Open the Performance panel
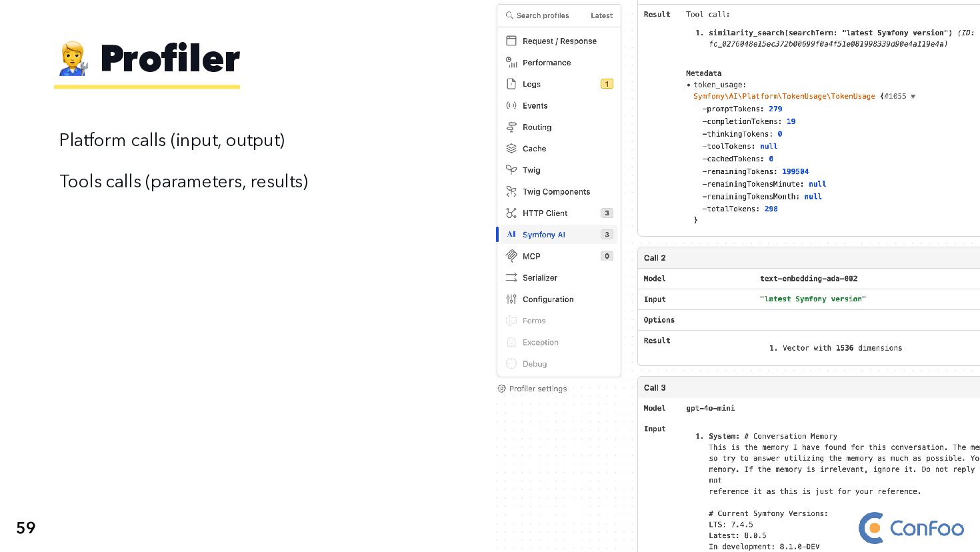The height and width of the screenshot is (552, 980). [x=559, y=63]
